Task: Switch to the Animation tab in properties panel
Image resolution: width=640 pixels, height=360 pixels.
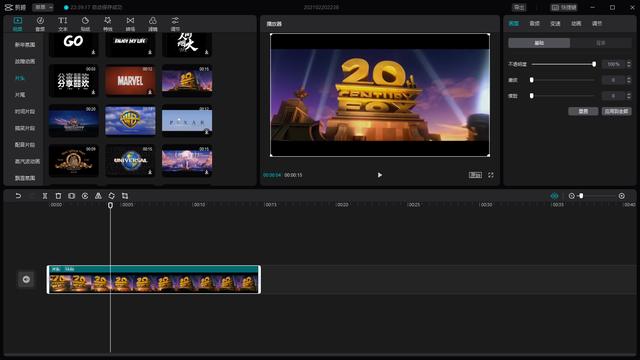Action: [576, 24]
